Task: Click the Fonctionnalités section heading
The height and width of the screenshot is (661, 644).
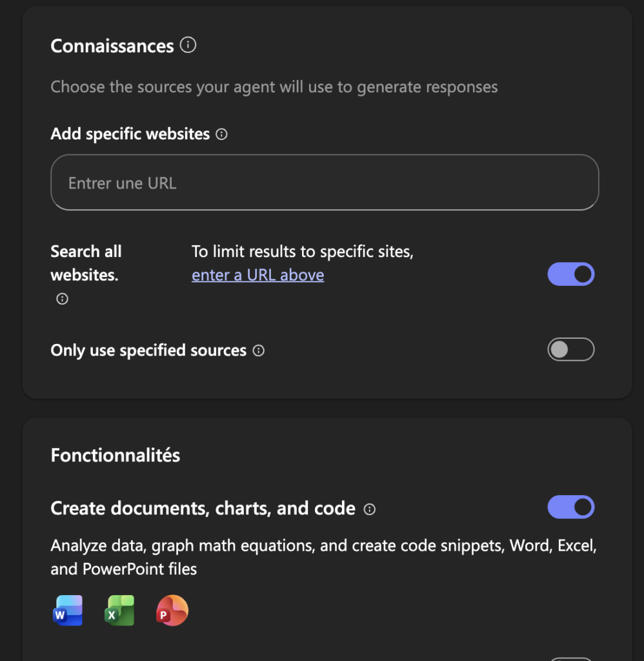Action: click(116, 455)
